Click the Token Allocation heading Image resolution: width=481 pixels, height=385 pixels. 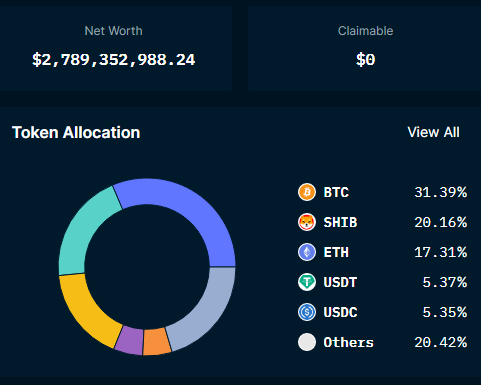click(76, 132)
